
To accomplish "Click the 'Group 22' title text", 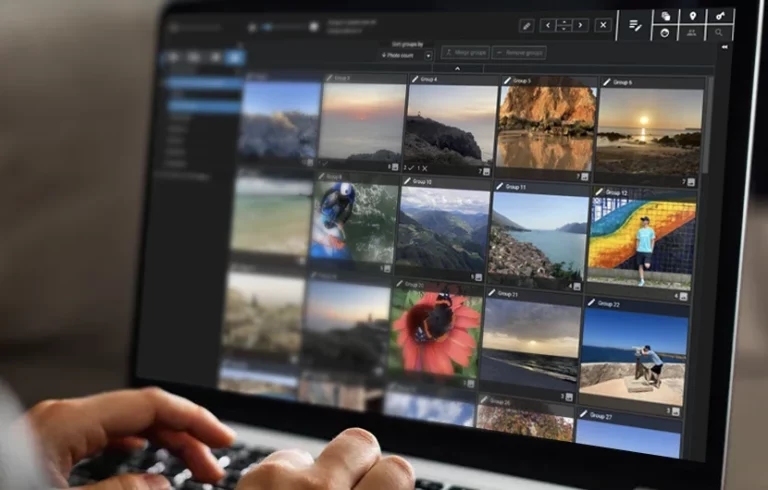I will pos(608,304).
